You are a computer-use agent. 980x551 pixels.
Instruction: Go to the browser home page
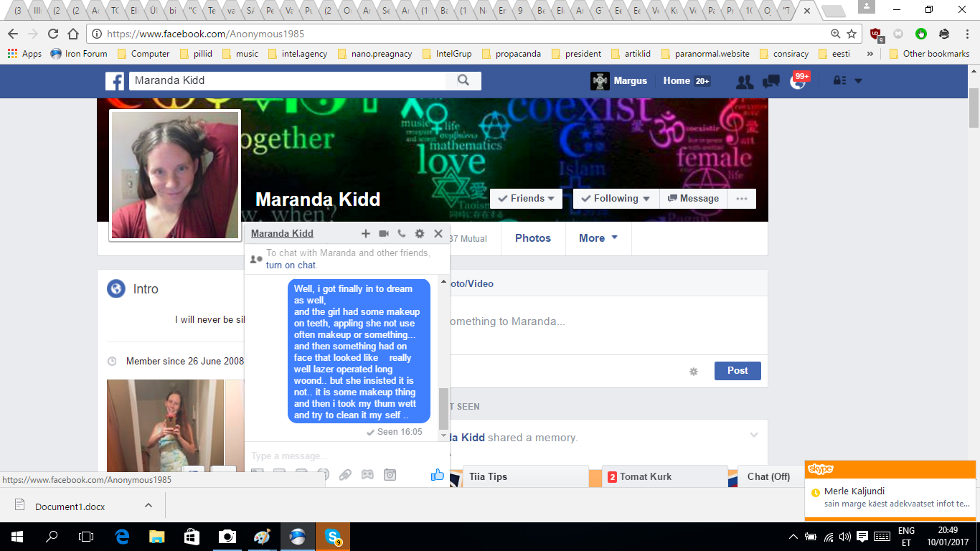click(73, 34)
